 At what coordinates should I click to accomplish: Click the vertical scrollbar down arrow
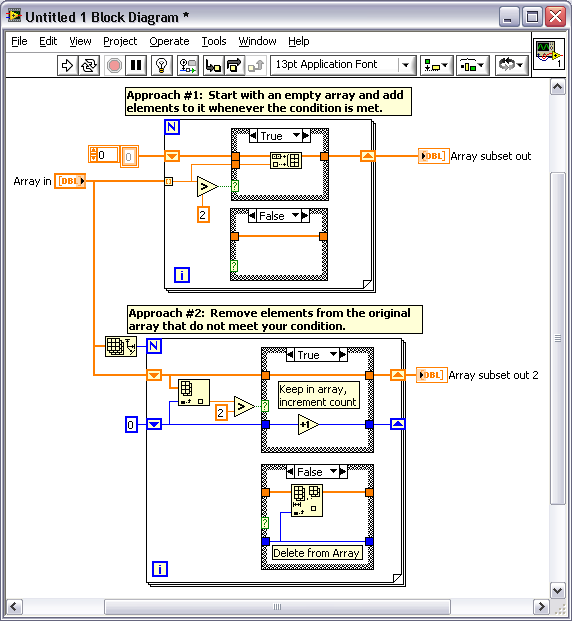(x=557, y=591)
